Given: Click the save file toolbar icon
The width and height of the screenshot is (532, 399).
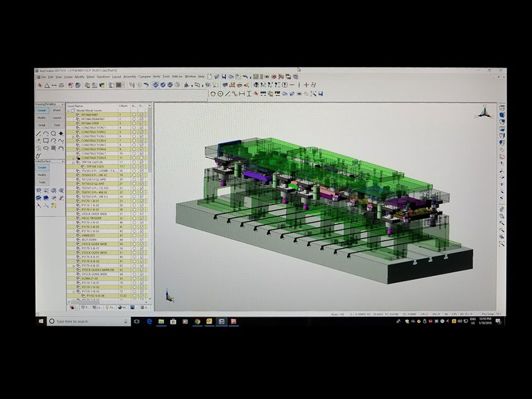Looking at the screenshot, I should click(223, 76).
